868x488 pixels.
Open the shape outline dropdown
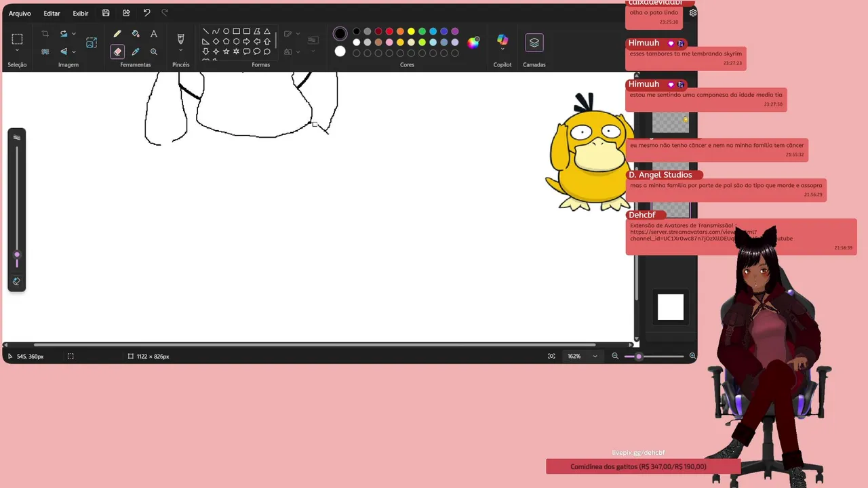tap(297, 33)
